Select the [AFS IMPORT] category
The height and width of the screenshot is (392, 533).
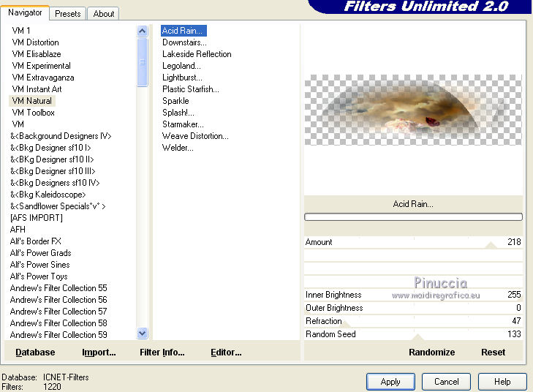pos(36,218)
